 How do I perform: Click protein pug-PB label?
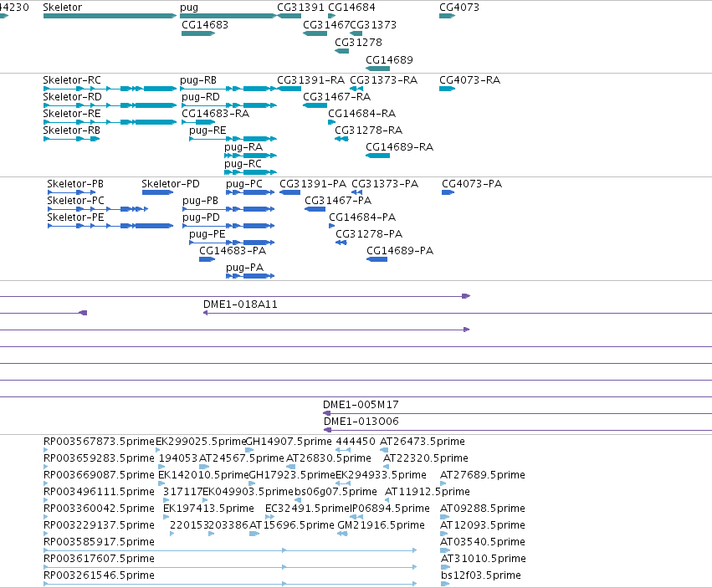click(200, 201)
